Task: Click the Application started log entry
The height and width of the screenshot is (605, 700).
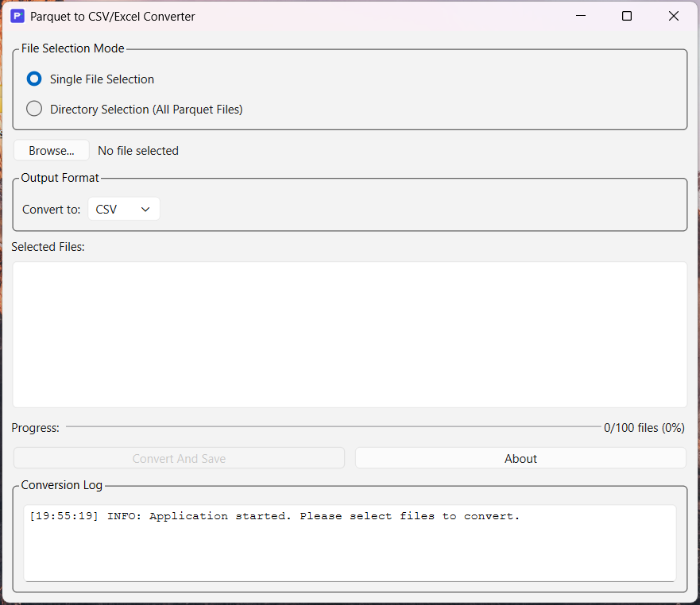Action: (274, 516)
